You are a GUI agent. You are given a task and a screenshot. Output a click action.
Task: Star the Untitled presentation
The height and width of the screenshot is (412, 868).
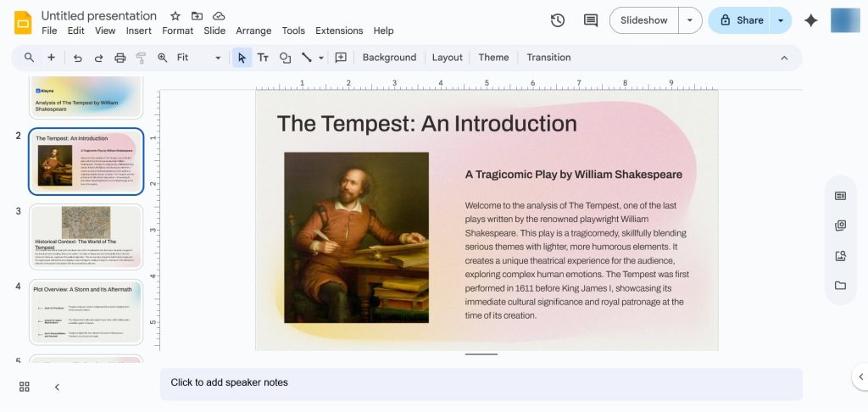pos(175,16)
